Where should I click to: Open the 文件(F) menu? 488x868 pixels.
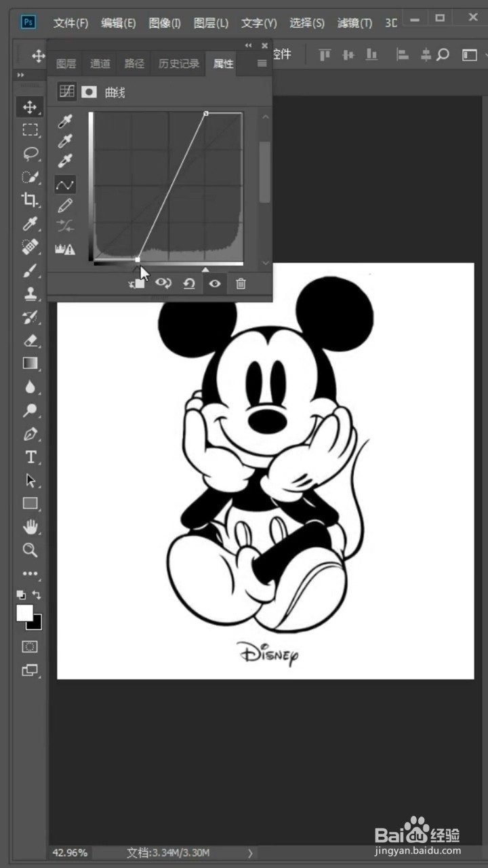(71, 23)
